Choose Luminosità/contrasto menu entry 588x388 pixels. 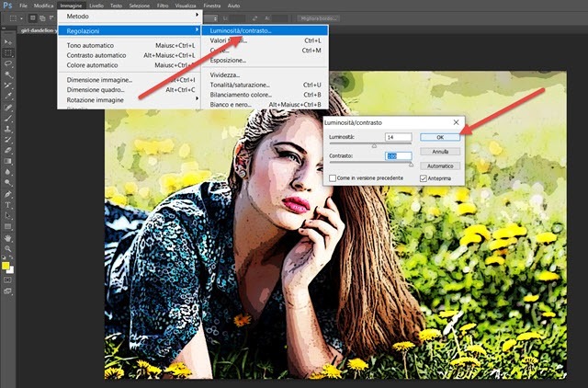(x=265, y=30)
